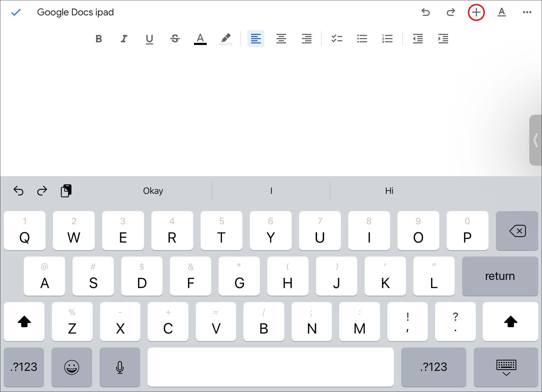Expand the side panel handle
The image size is (542, 392).
(536, 140)
